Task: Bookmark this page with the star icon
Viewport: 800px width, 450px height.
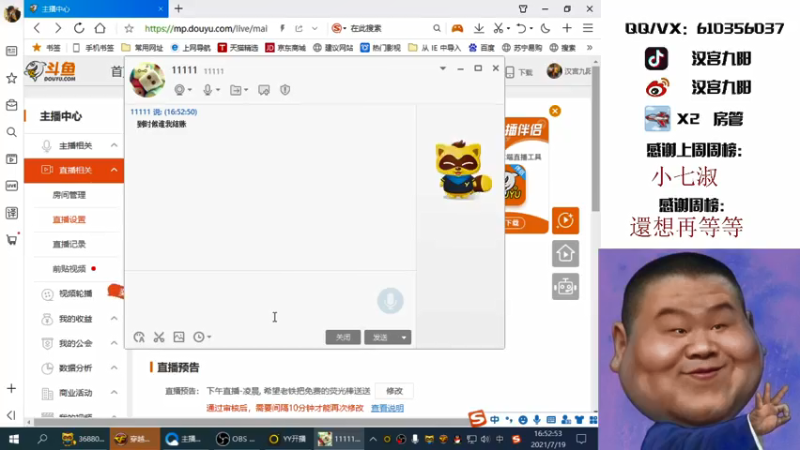Action: (129, 29)
